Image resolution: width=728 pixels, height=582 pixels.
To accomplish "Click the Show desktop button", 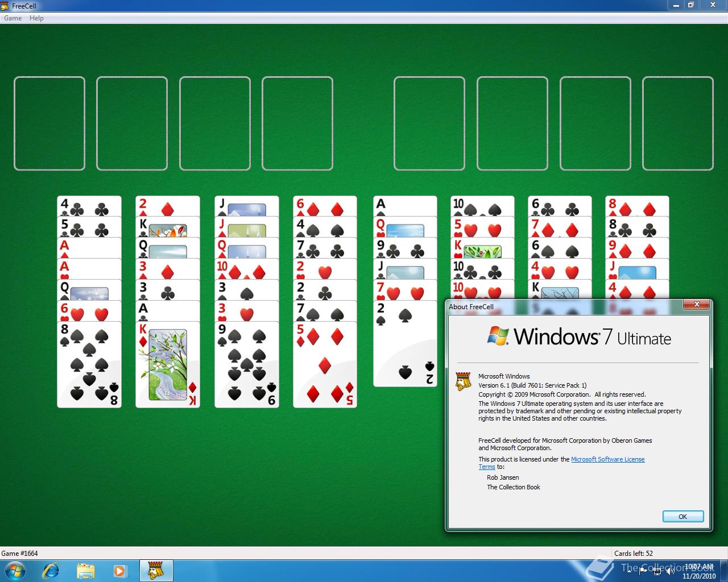I will pyautogui.click(x=724, y=571).
